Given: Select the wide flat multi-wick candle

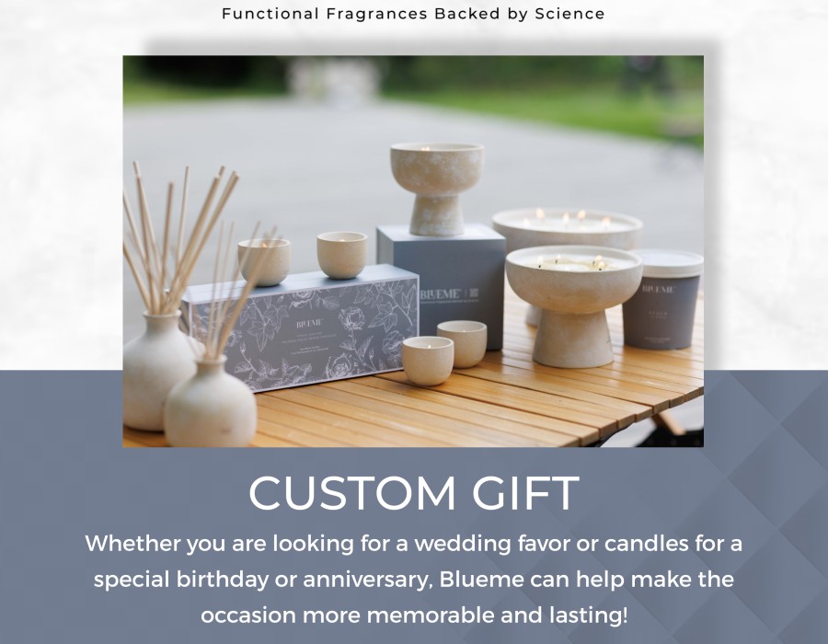Looking at the screenshot, I should (567, 228).
